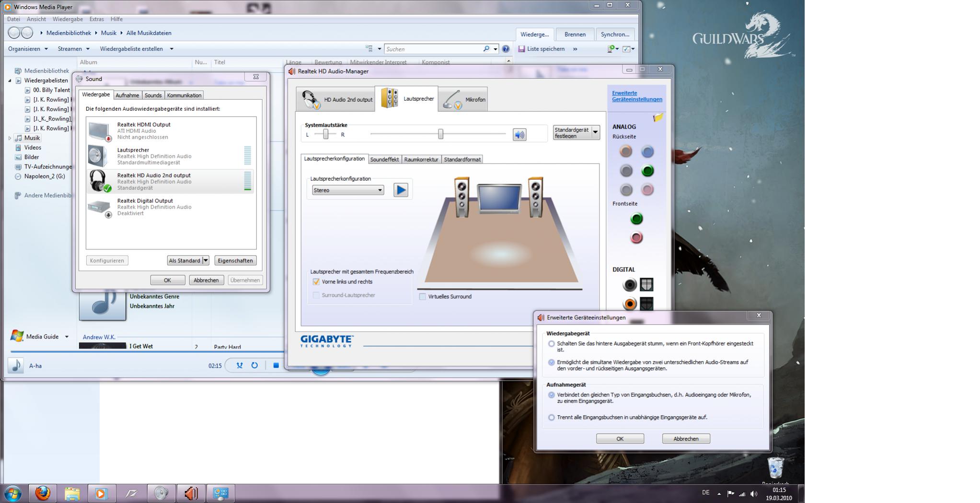Switch to the Mikrofon device tab
The width and height of the screenshot is (980, 503).
tap(463, 99)
